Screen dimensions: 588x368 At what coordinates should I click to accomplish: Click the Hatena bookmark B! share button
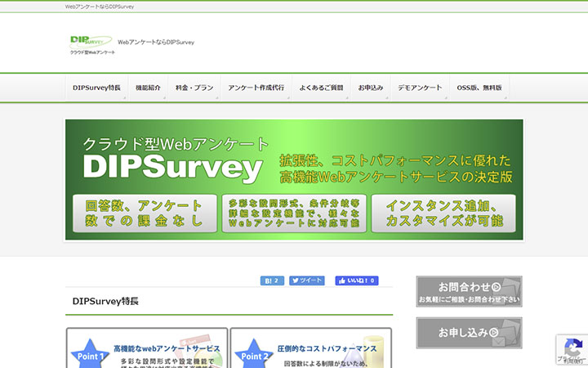point(272,280)
